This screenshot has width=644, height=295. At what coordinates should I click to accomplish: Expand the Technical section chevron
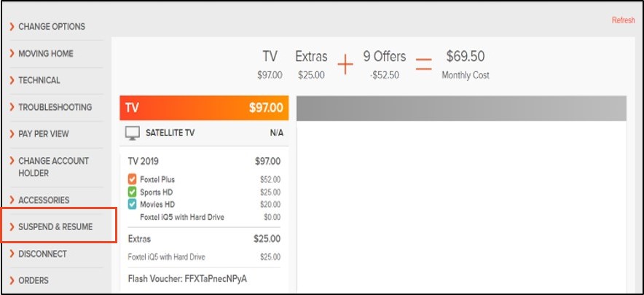click(12, 81)
